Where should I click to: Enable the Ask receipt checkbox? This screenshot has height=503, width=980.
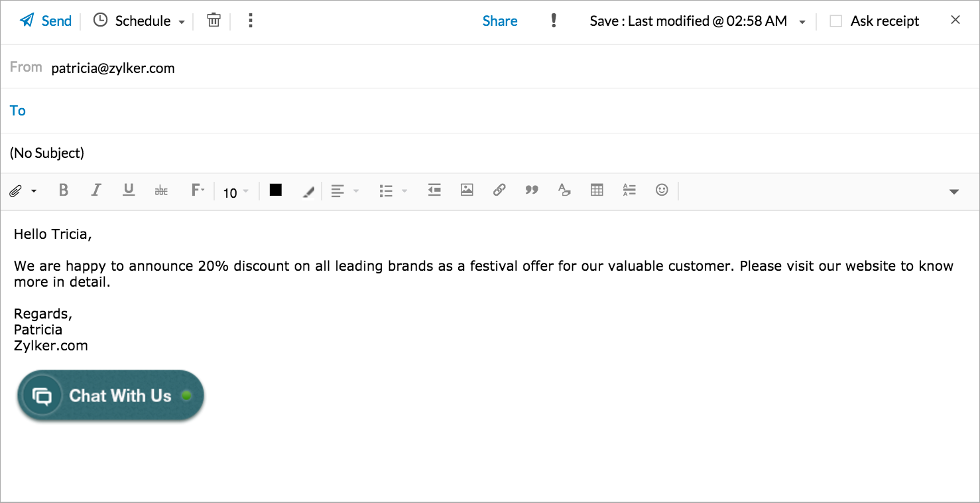(836, 21)
